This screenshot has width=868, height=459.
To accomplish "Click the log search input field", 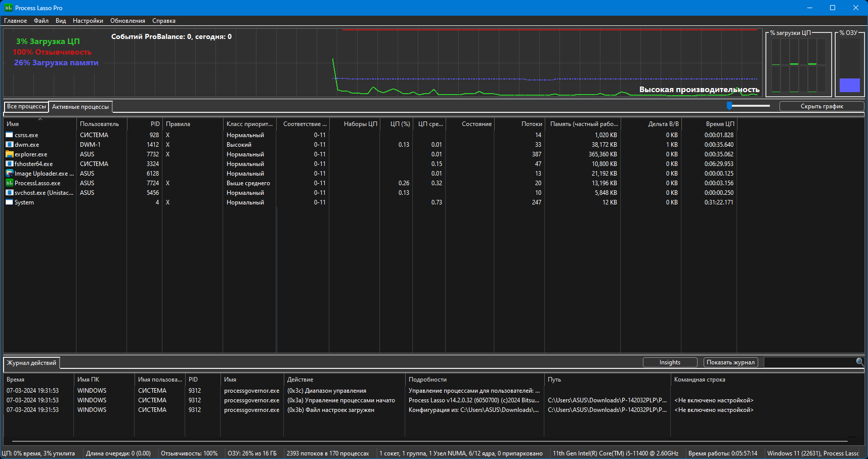I will point(809,362).
